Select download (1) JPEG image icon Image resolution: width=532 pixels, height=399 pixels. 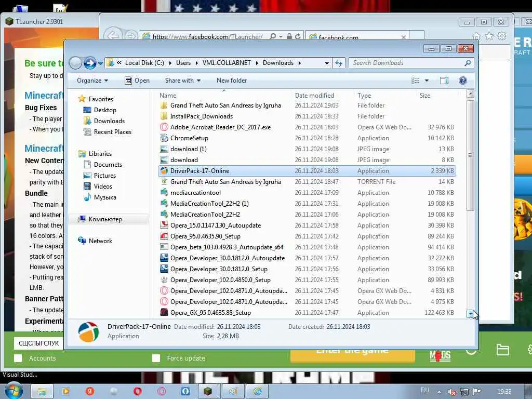(x=164, y=149)
